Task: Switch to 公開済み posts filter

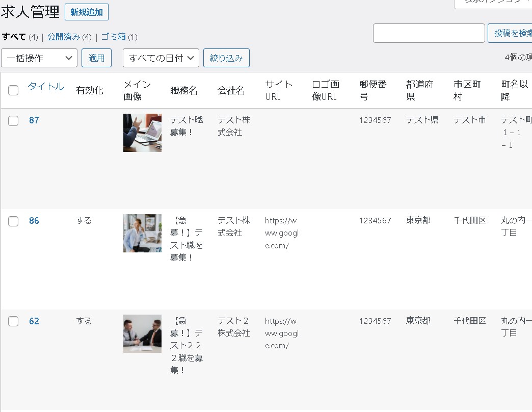Action: tap(64, 37)
